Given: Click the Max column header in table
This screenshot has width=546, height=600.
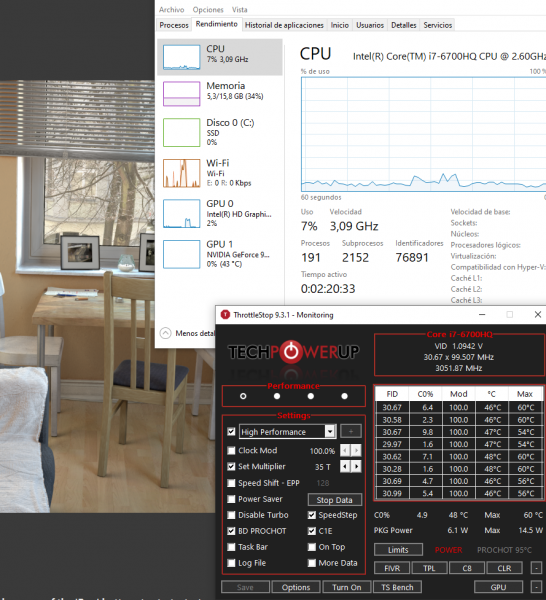Looking at the screenshot, I should tap(525, 394).
